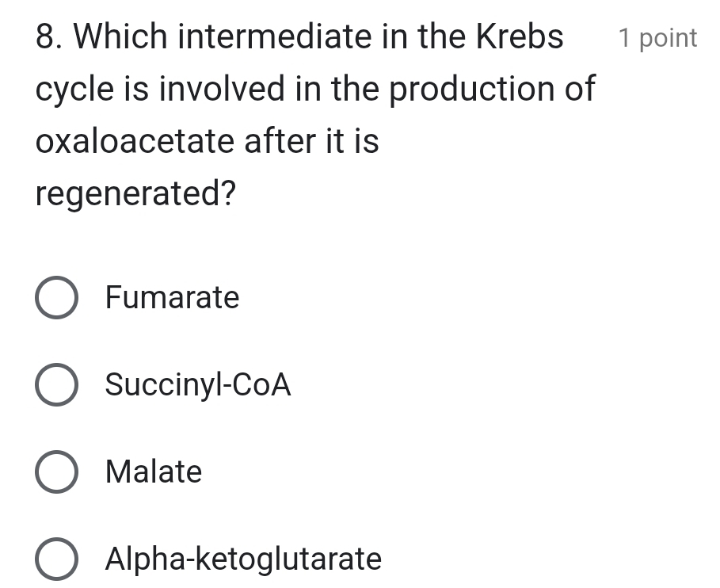Select the Malate radio button

(56, 472)
